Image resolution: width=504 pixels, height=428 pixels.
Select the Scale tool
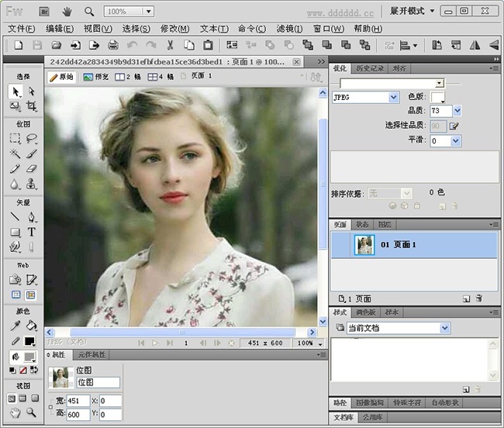pos(15,105)
